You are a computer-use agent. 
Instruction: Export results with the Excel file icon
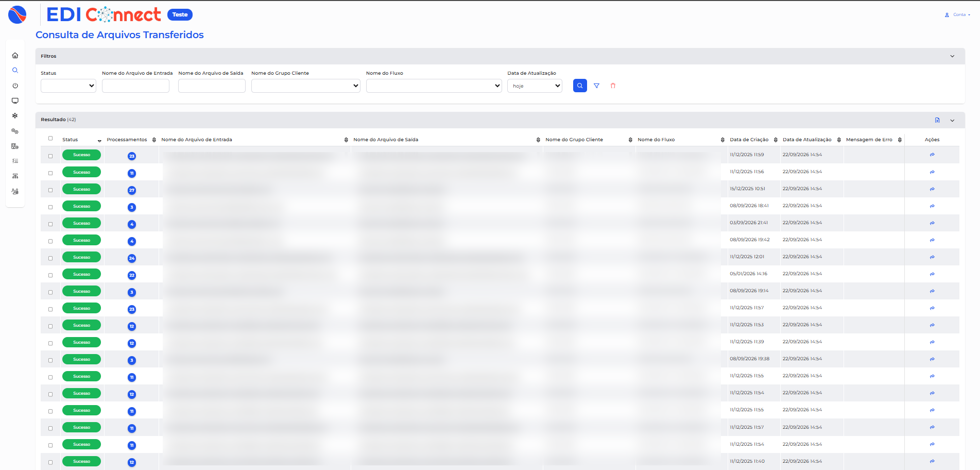point(937,120)
